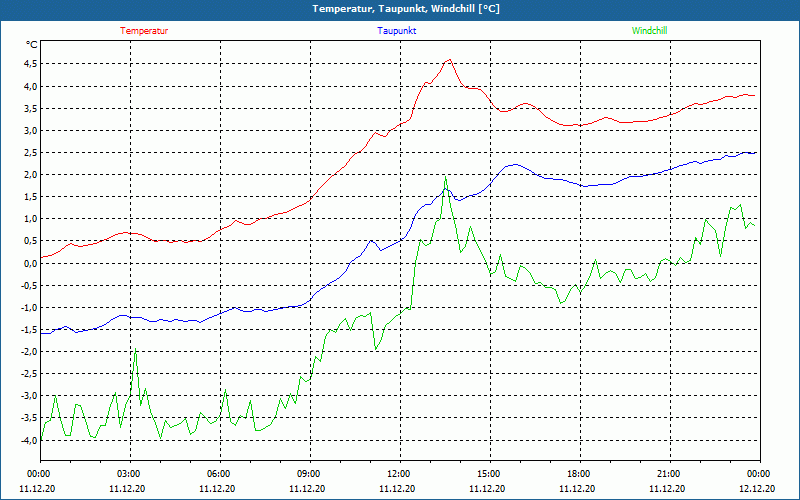Click the '0,0' y-axis value
Image resolution: width=800 pixels, height=500 pixels.
pyautogui.click(x=31, y=263)
